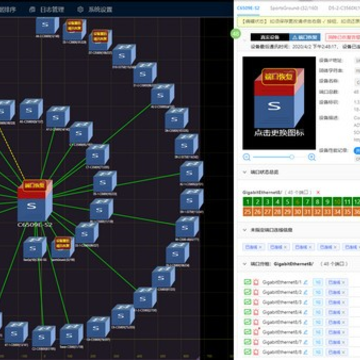
Task: Click GigabitEthernet8/8 red alarm icon
Action: 256,352
